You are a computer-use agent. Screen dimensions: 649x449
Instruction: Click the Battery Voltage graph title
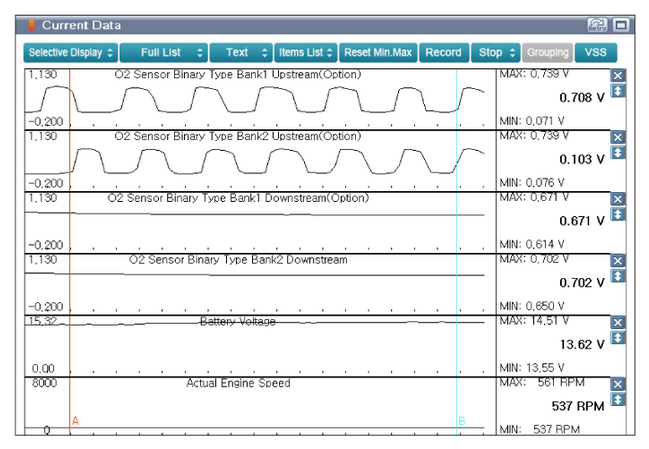click(238, 322)
